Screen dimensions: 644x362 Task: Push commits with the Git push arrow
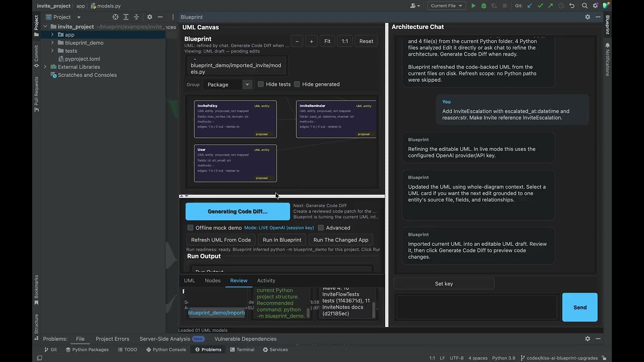[550, 6]
